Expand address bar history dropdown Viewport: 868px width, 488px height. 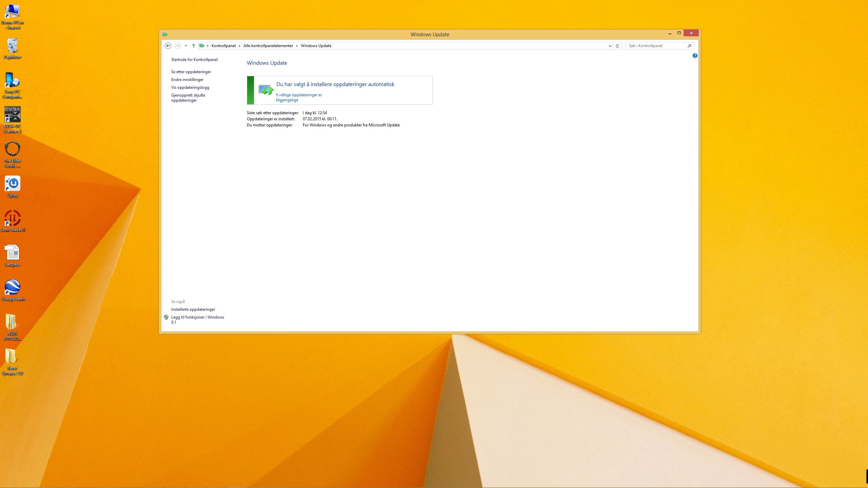610,46
